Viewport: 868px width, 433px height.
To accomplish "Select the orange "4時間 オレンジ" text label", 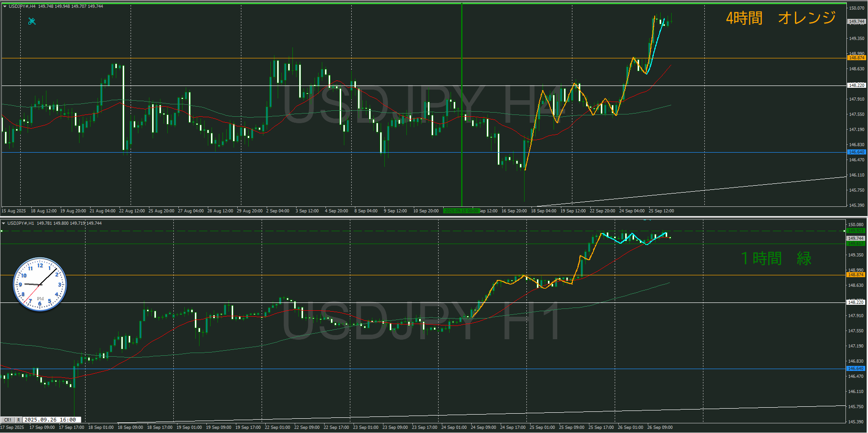I will pyautogui.click(x=781, y=18).
